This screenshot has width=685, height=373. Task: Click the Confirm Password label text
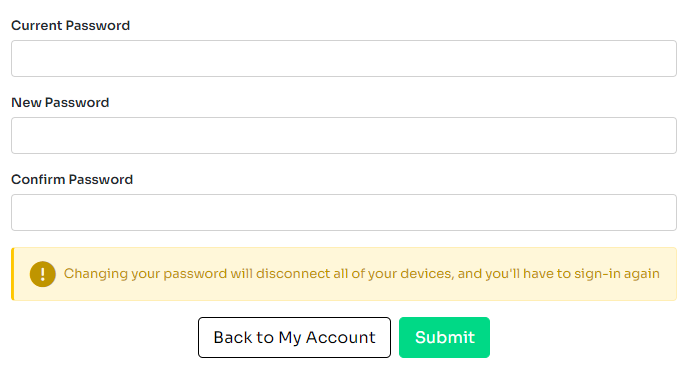coord(72,179)
